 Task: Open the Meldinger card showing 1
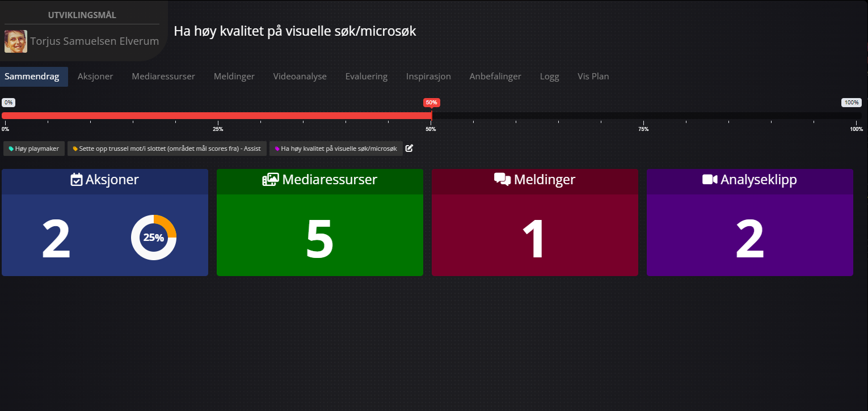pyautogui.click(x=534, y=235)
